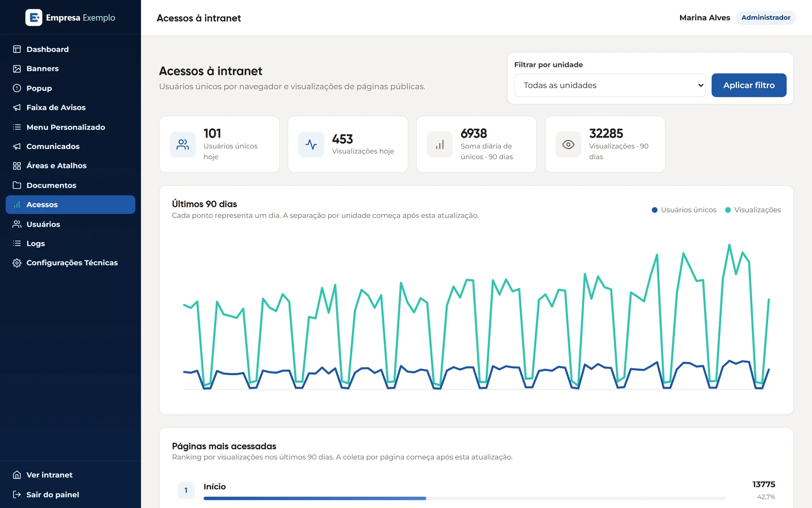
Task: Click the Empresa Exemplo logo icon
Action: [x=34, y=18]
